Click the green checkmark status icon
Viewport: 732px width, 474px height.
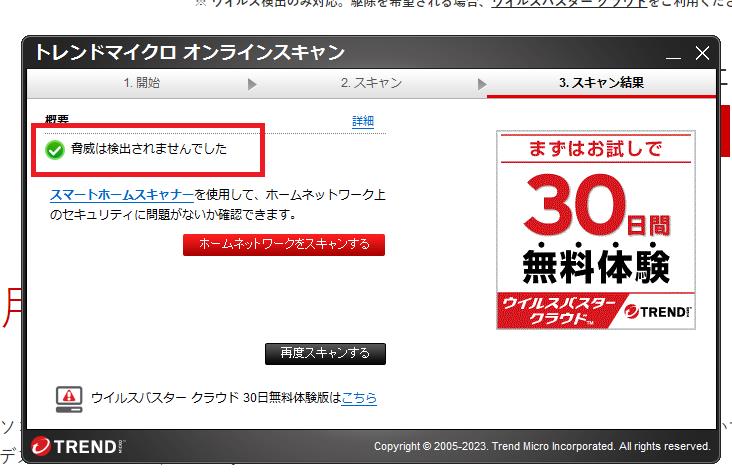click(55, 149)
